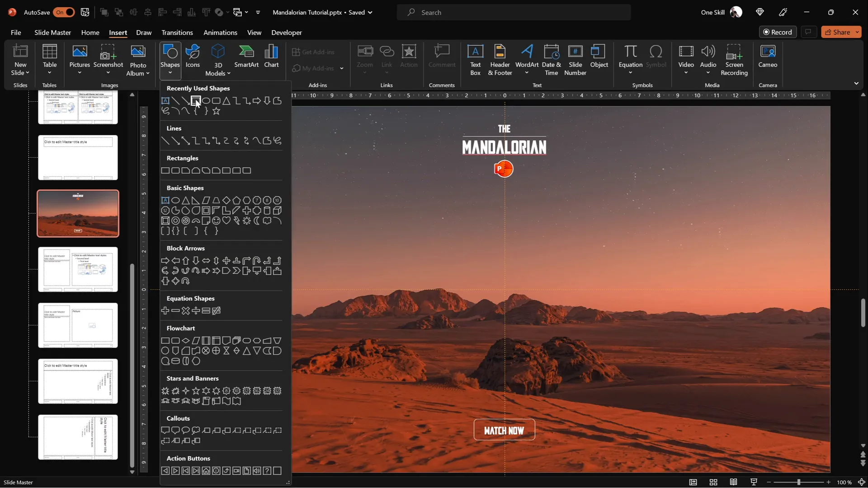Click the Record button

[x=778, y=32]
